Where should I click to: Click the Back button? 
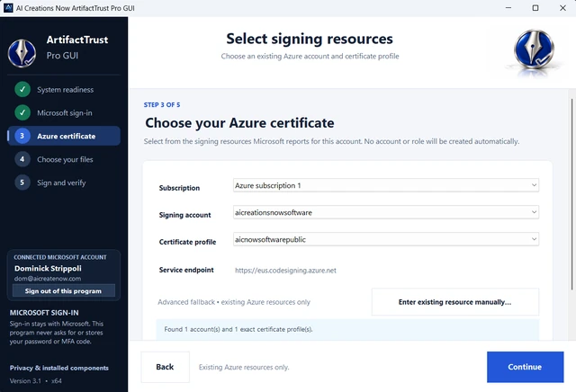[x=166, y=367]
